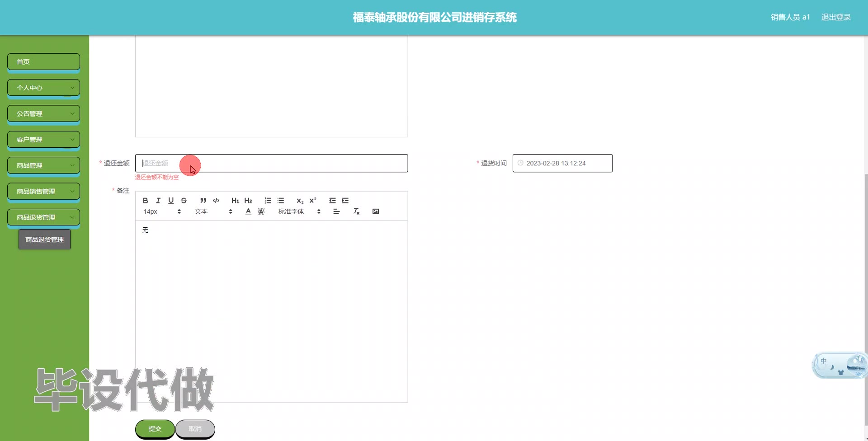Submit the form with 提交
The height and width of the screenshot is (441, 868).
(155, 429)
